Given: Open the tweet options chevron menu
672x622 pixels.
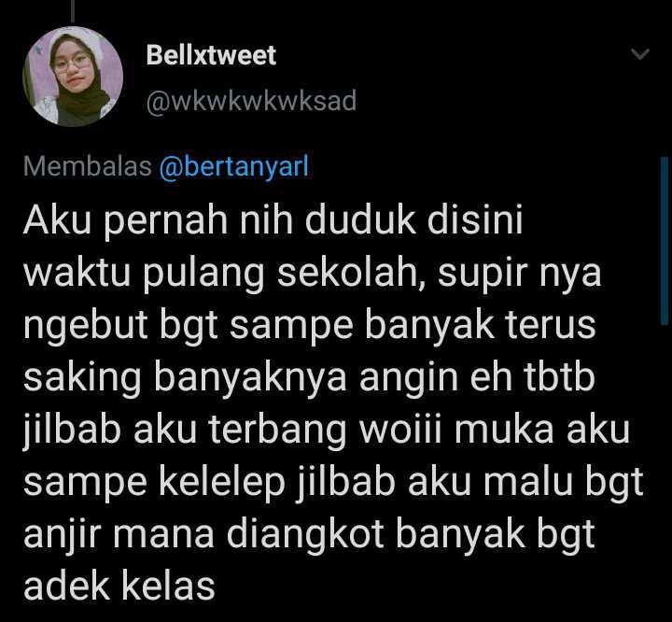Looking at the screenshot, I should click(640, 54).
